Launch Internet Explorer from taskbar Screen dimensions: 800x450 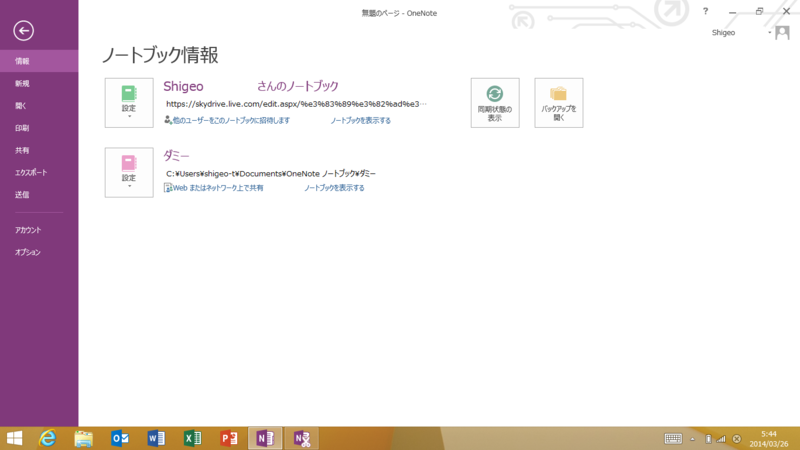tap(47, 438)
